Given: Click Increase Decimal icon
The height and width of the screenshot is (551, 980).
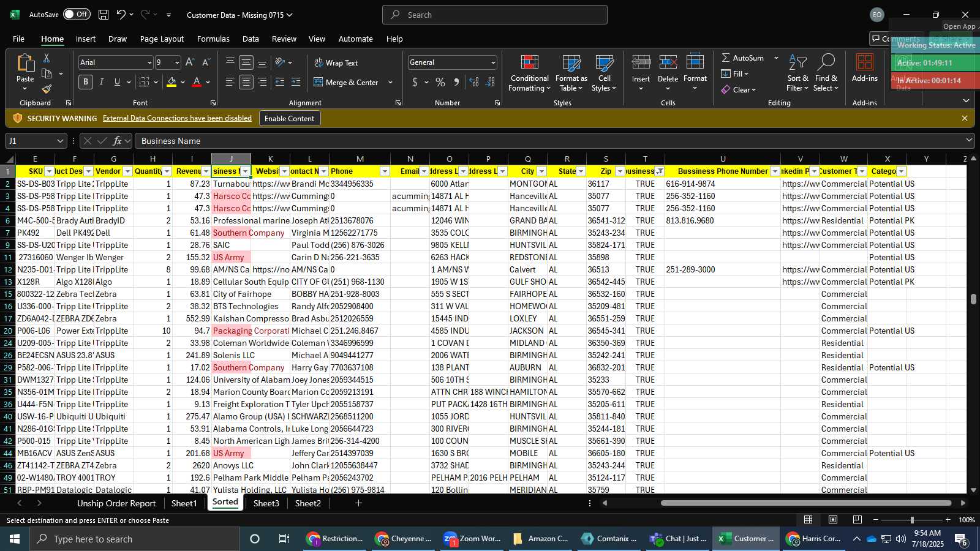Looking at the screenshot, I should [x=474, y=82].
